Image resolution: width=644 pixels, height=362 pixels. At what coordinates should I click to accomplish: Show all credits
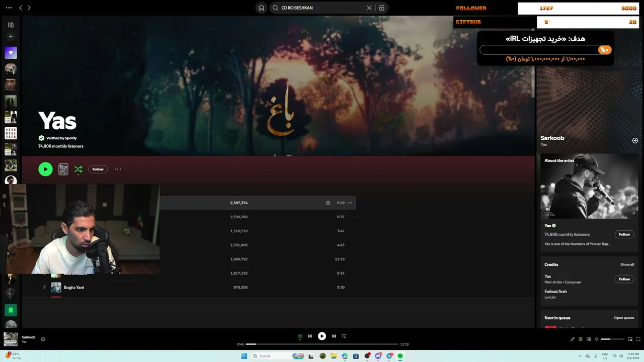627,264
